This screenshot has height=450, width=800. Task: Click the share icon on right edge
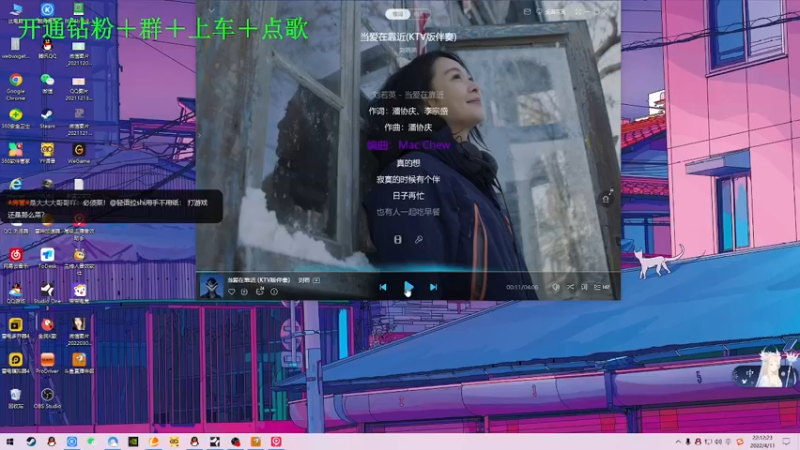[x=606, y=197]
